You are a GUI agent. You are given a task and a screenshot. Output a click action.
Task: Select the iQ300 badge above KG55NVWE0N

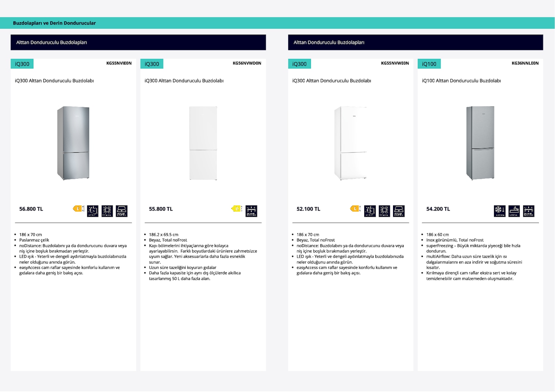pyautogui.click(x=300, y=64)
